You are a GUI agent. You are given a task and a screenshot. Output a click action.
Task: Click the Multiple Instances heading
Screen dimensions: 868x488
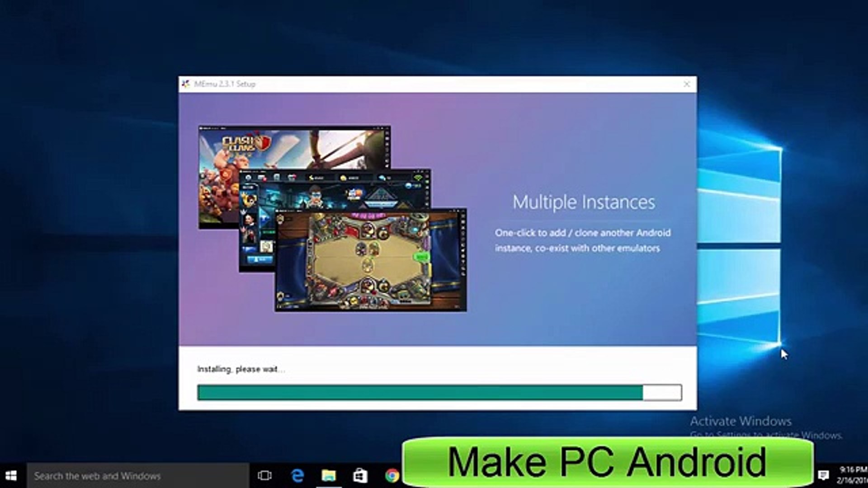coord(584,202)
